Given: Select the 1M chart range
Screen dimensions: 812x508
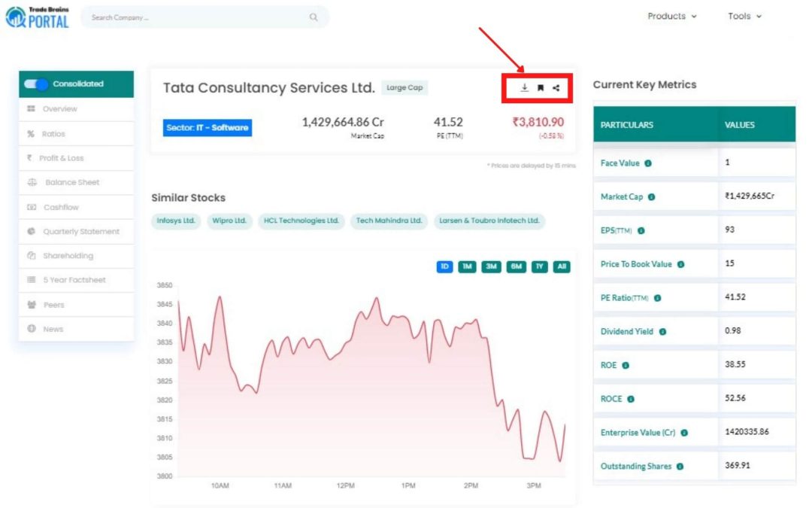Looking at the screenshot, I should 467,266.
